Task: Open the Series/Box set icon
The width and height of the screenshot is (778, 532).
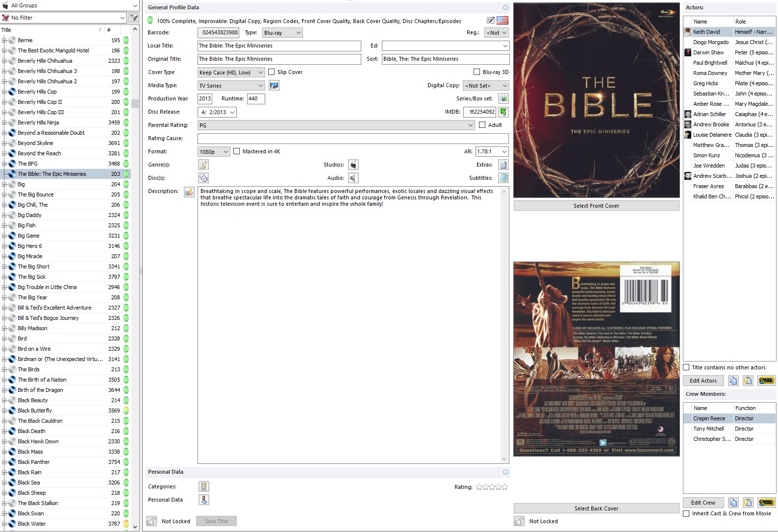Action: tap(503, 98)
